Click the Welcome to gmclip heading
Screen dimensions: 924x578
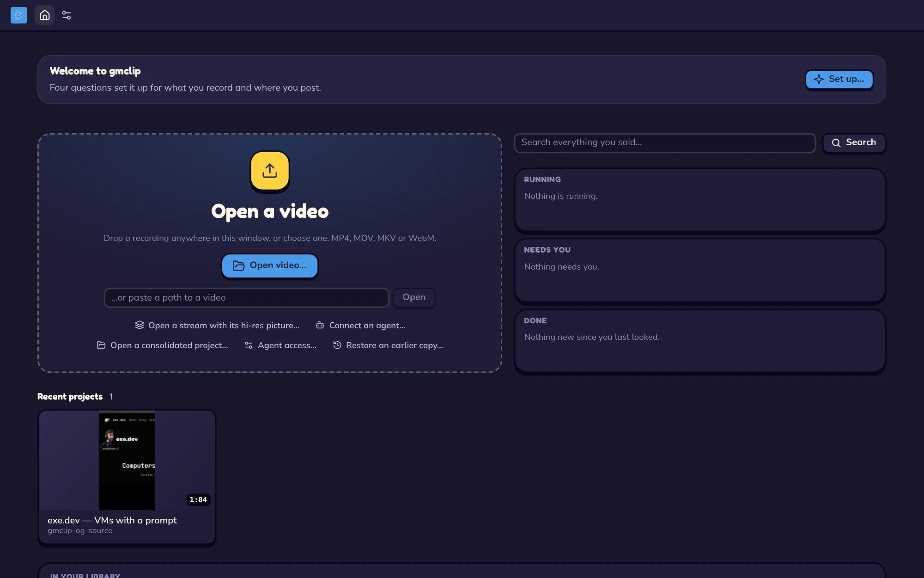click(x=95, y=71)
